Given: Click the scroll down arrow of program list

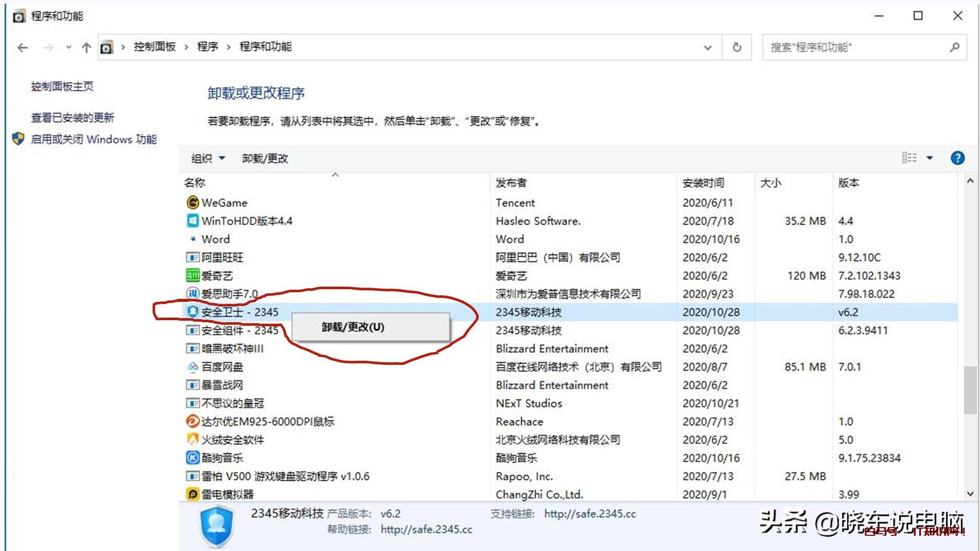Looking at the screenshot, I should [970, 494].
